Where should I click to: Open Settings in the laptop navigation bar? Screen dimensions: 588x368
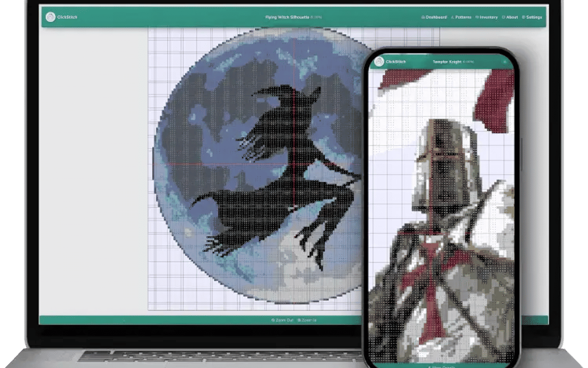coord(532,17)
